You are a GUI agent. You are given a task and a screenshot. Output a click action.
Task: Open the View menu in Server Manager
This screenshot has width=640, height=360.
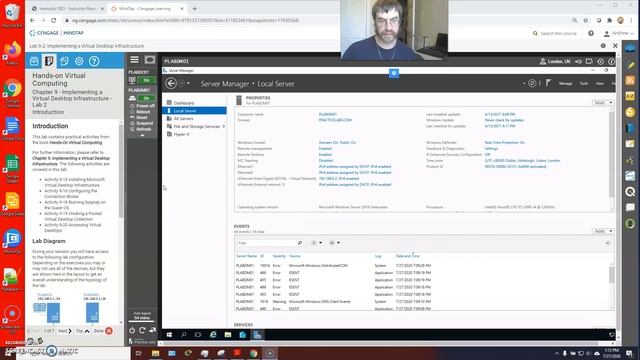[x=599, y=84]
